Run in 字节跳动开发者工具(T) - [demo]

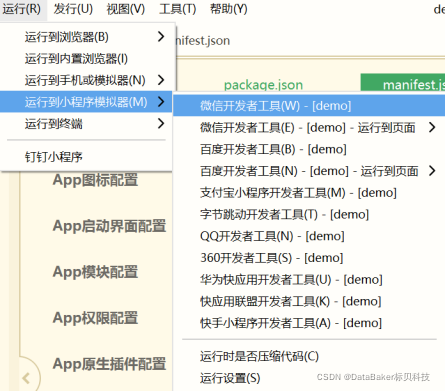click(x=309, y=214)
